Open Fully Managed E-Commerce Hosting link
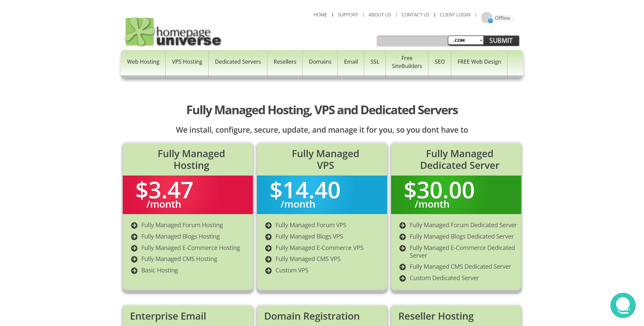 [191, 248]
